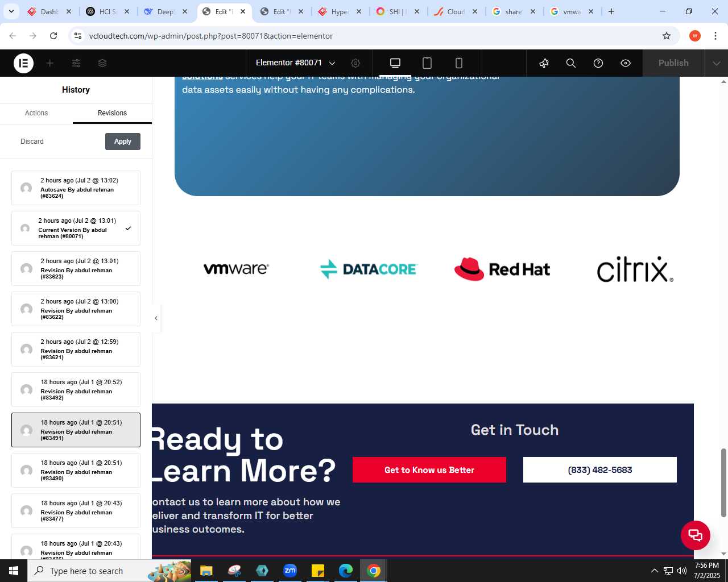Switch to the Cloud browser tab
This screenshot has width=728, height=582.
tap(456, 11)
